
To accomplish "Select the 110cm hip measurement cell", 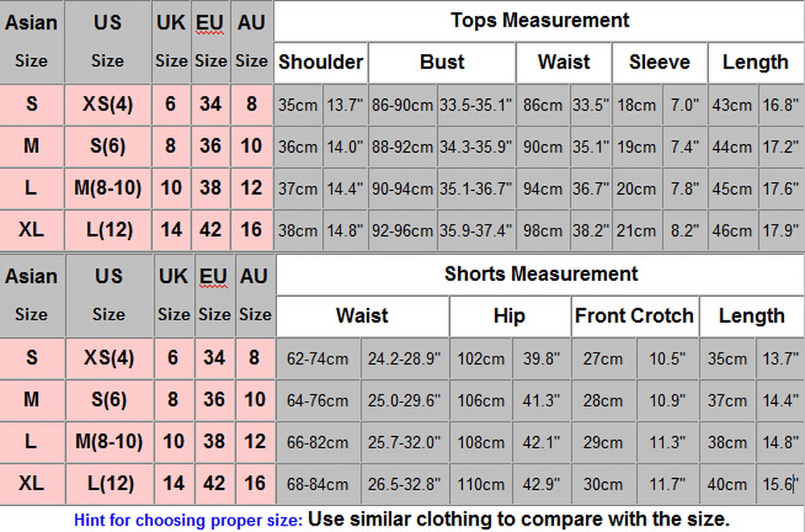I will click(x=481, y=485).
